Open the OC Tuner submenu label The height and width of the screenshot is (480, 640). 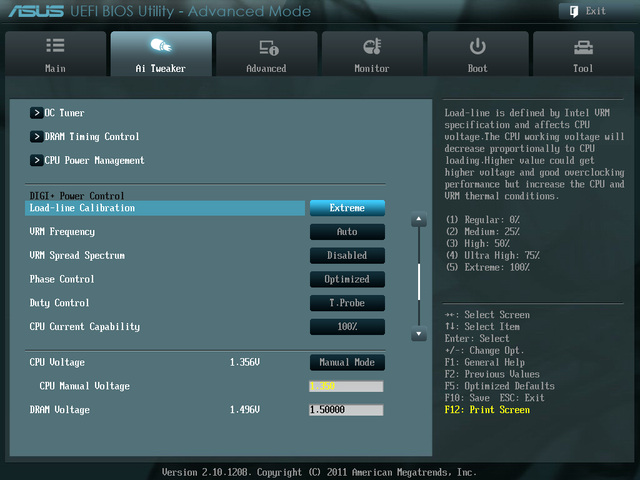(x=64, y=113)
